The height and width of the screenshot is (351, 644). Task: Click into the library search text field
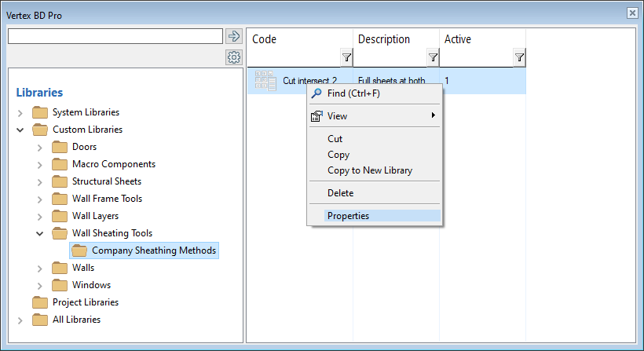[115, 36]
